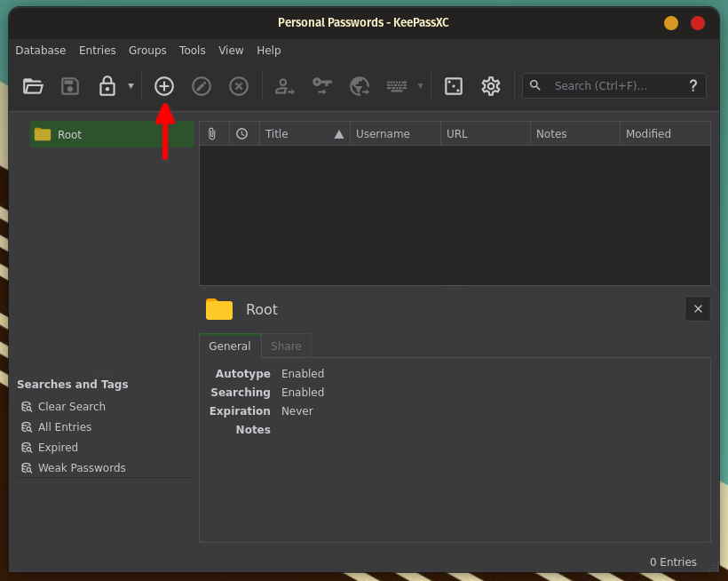Lock the database with padlock icon
The height and width of the screenshot is (581, 728).
pyautogui.click(x=107, y=86)
